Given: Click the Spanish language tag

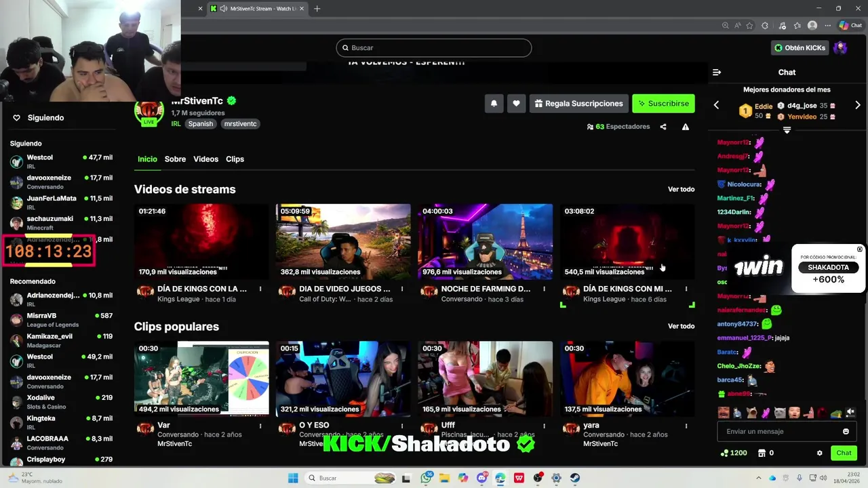Looking at the screenshot, I should pos(201,124).
